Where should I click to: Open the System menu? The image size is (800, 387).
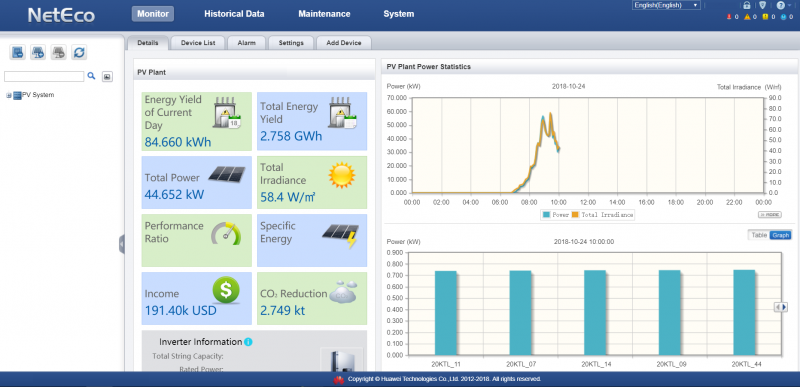398,14
